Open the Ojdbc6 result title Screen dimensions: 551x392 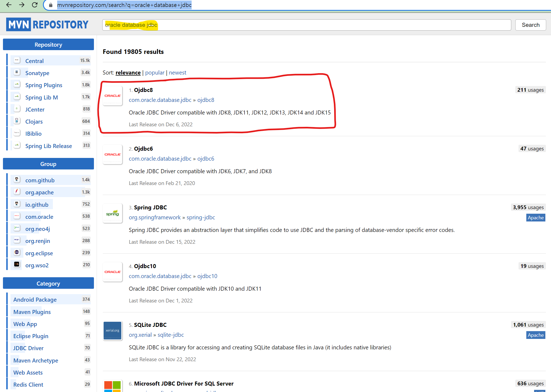pyautogui.click(x=143, y=149)
